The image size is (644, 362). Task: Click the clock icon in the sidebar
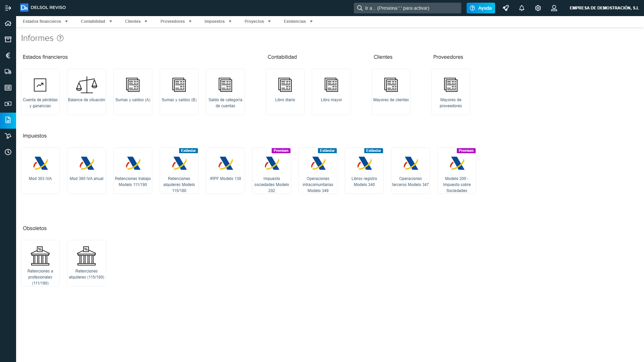click(8, 152)
